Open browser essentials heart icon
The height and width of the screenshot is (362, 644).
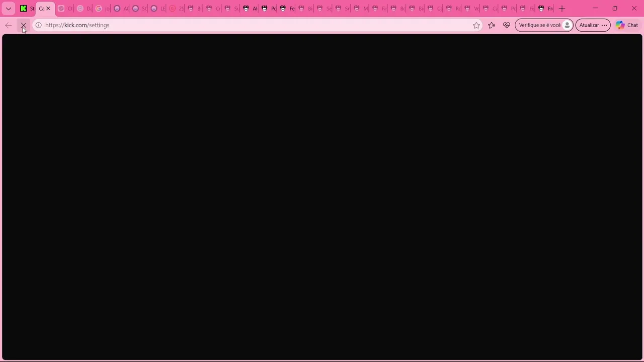[507, 25]
